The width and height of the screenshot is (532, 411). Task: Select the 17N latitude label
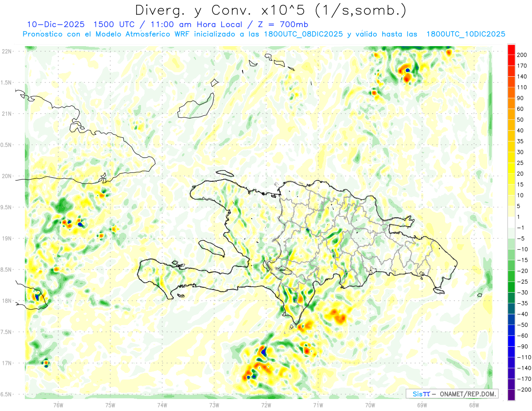[7, 363]
